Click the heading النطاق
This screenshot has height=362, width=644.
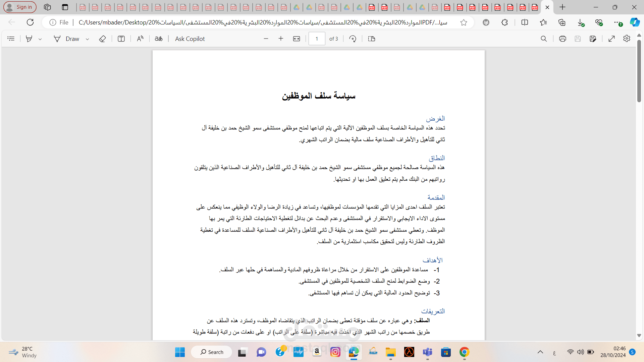437,158
